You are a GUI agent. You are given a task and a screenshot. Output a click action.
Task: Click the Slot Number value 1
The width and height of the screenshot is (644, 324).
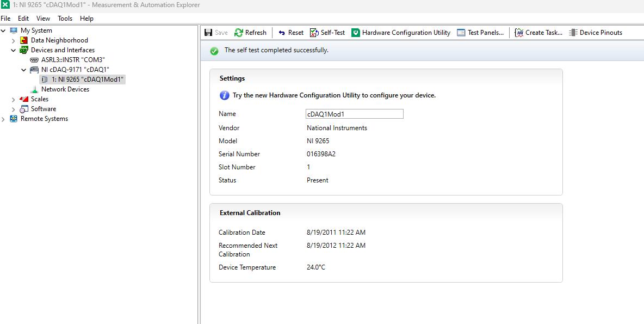point(308,167)
